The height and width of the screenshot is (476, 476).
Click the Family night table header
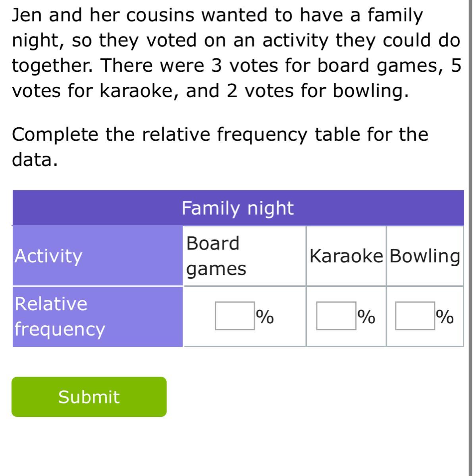(x=238, y=208)
